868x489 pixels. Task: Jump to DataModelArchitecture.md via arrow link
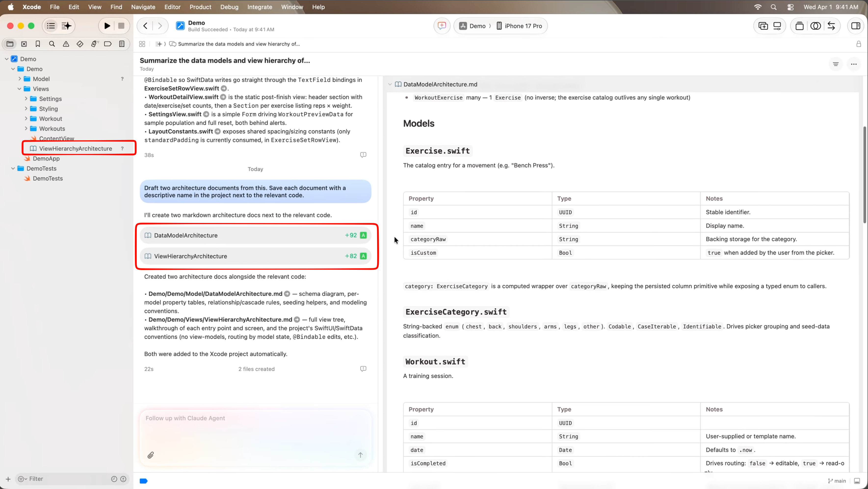[287, 294]
